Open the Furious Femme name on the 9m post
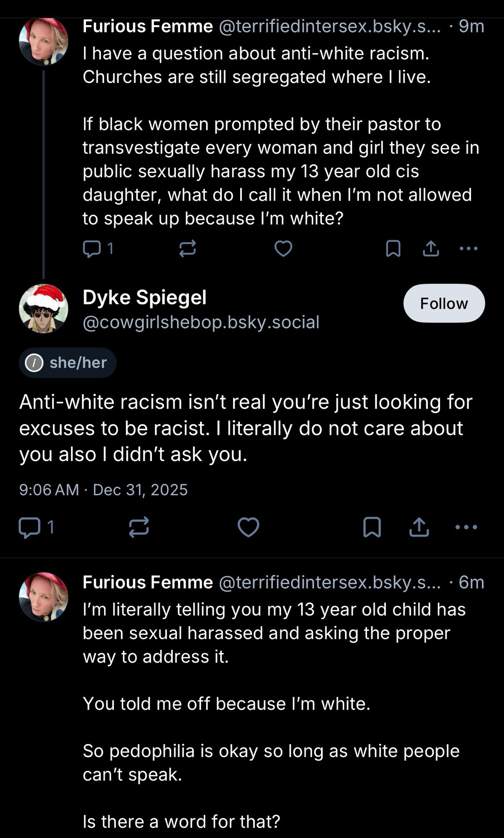Viewport: 504px width, 838px height. coord(148,26)
